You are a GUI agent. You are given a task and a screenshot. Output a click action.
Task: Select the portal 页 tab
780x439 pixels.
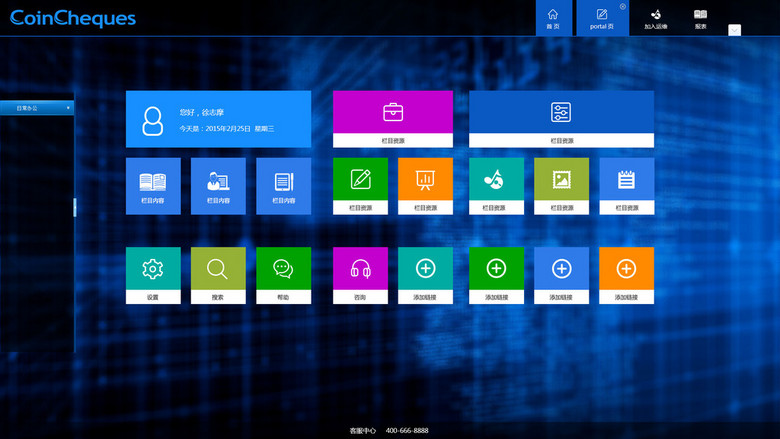coord(601,18)
